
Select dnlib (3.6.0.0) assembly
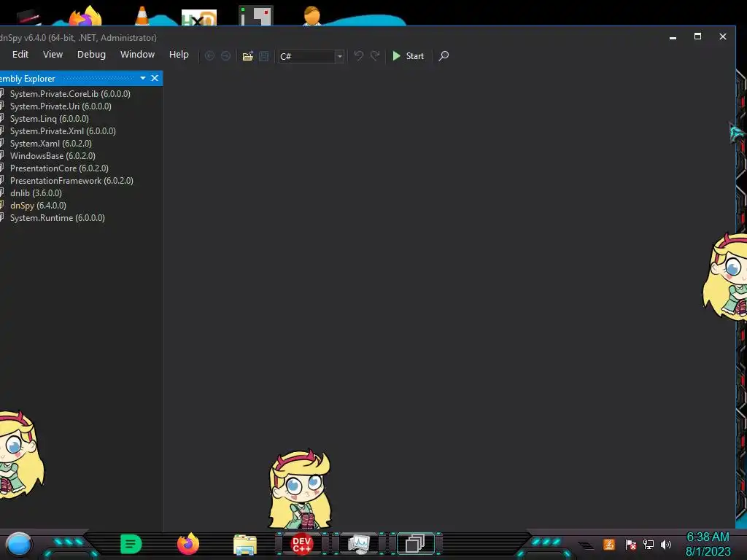point(36,192)
